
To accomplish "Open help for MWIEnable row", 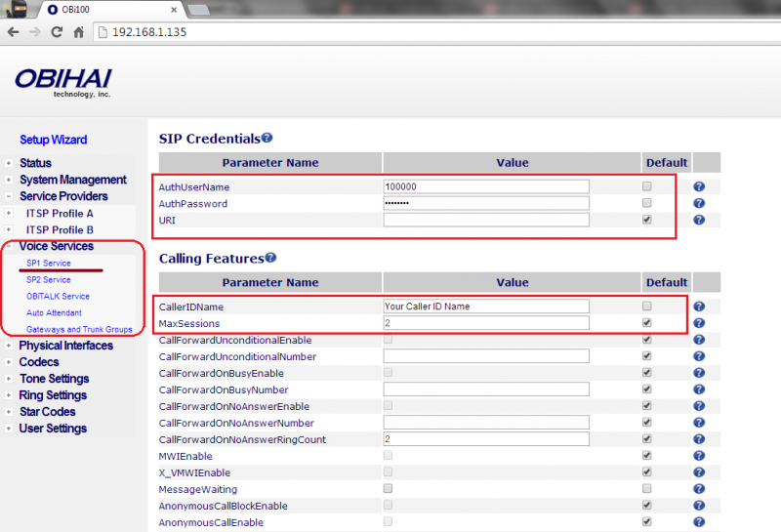I will click(699, 455).
